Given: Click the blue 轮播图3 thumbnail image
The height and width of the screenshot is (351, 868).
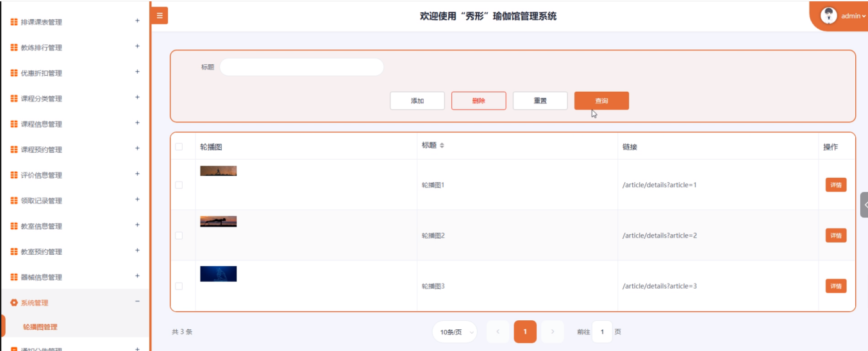Looking at the screenshot, I should 218,273.
